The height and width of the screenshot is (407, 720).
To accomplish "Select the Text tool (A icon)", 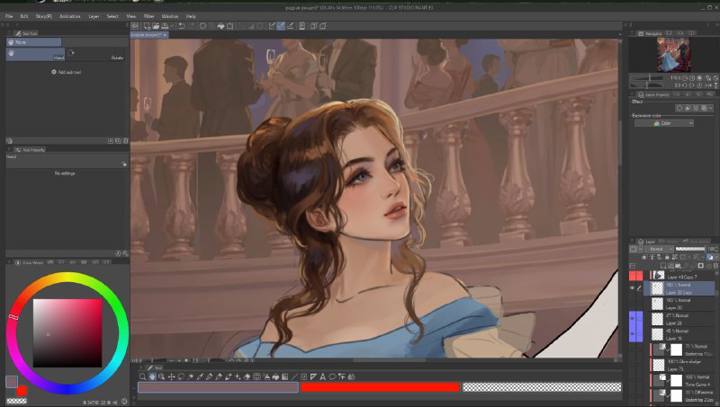I will coord(323,377).
